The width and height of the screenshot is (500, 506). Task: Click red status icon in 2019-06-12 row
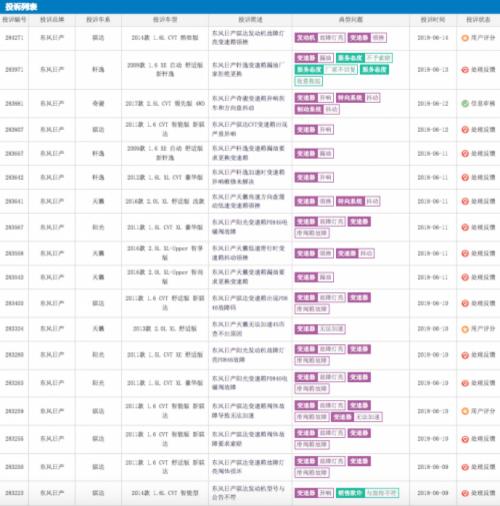(x=465, y=130)
